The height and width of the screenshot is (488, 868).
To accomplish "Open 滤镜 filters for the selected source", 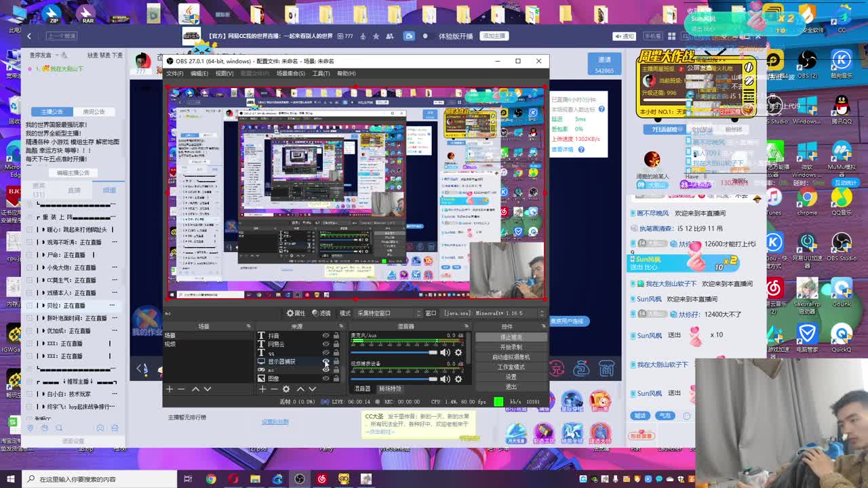I will coord(321,313).
